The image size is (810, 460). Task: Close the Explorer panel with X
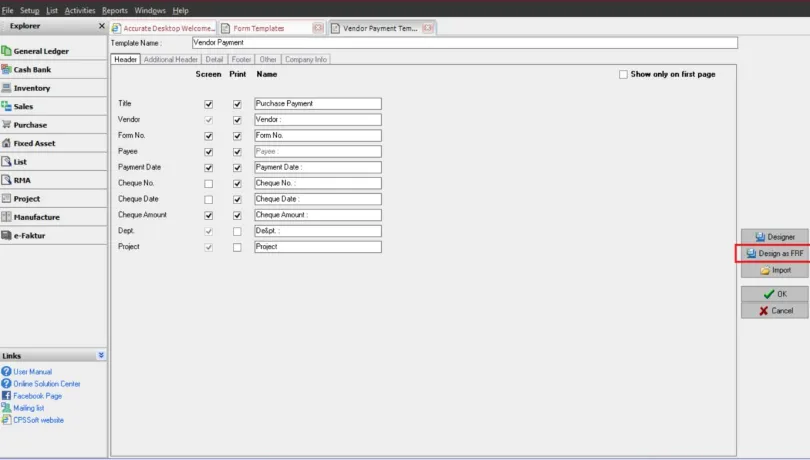[101, 26]
